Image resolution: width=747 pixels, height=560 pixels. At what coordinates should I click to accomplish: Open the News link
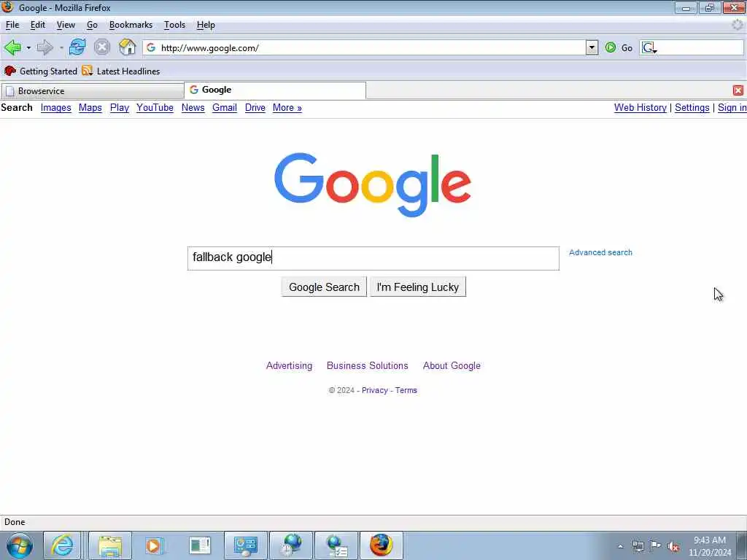(193, 108)
